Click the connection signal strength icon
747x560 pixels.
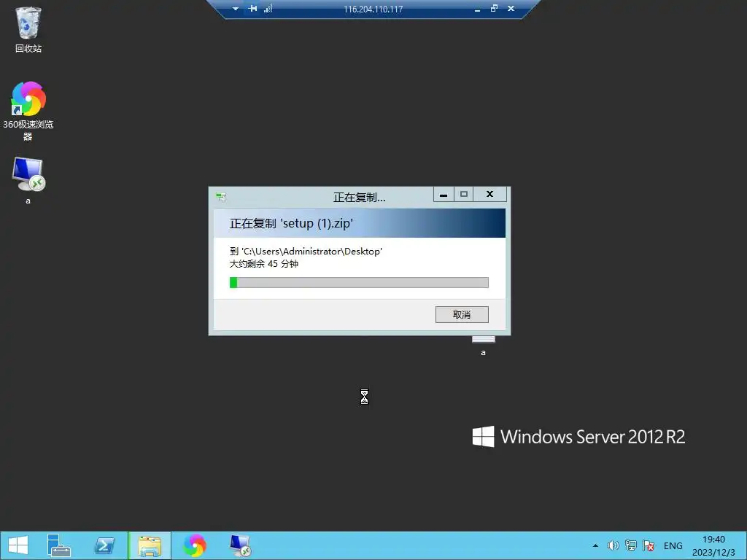[268, 9]
